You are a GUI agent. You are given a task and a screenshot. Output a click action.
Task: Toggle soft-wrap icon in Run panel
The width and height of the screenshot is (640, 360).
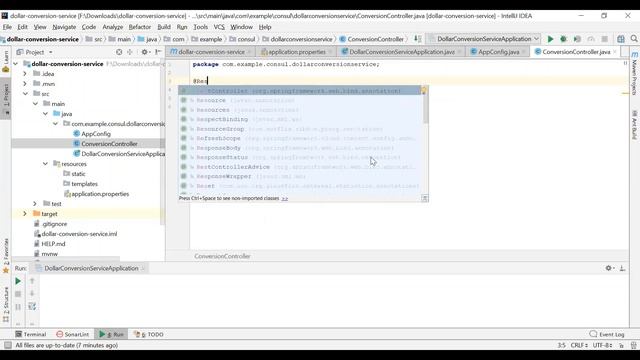[x=32, y=307]
